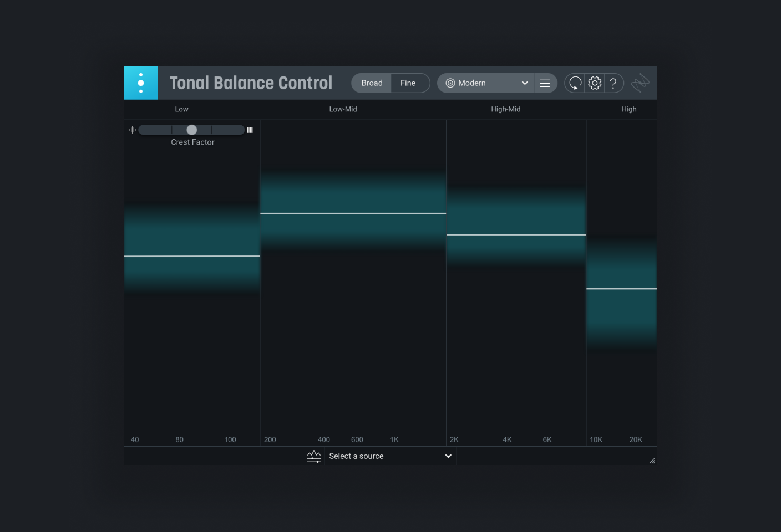Image resolution: width=781 pixels, height=532 pixels.
Task: Click the low crest factor waveform icon
Action: 133,130
